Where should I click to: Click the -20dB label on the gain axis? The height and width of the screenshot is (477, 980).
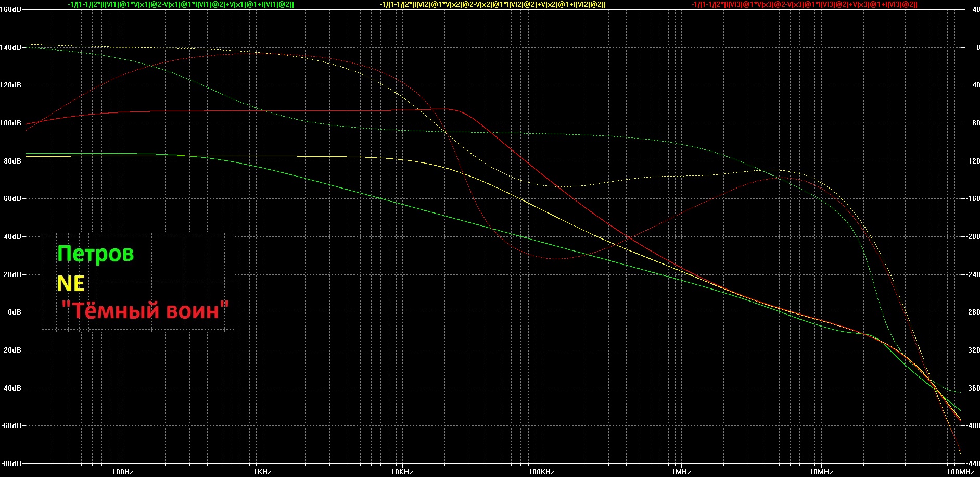[x=11, y=350]
